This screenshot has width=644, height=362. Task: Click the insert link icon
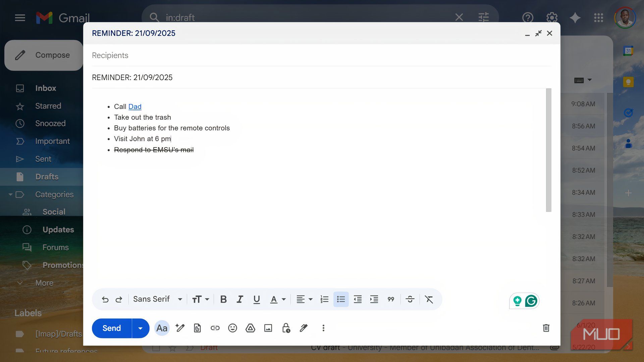[215, 328]
